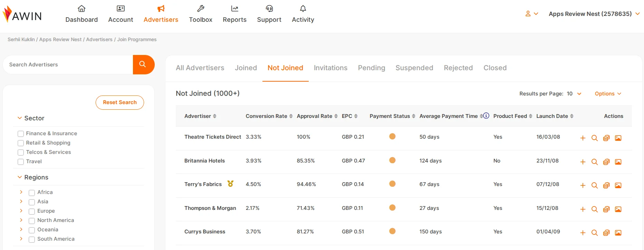The image size is (644, 250).
Task: Click the plus icon for Theatre Tickets Direct
Action: point(583,138)
